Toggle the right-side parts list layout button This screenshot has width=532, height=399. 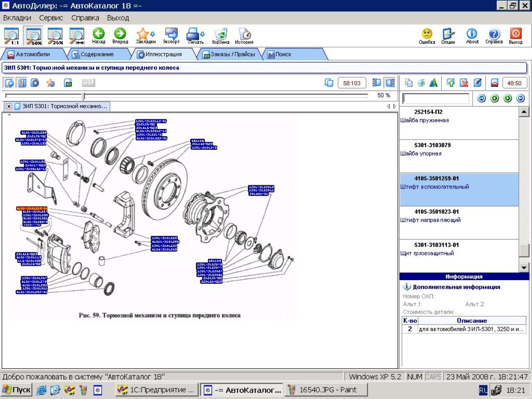(x=390, y=83)
